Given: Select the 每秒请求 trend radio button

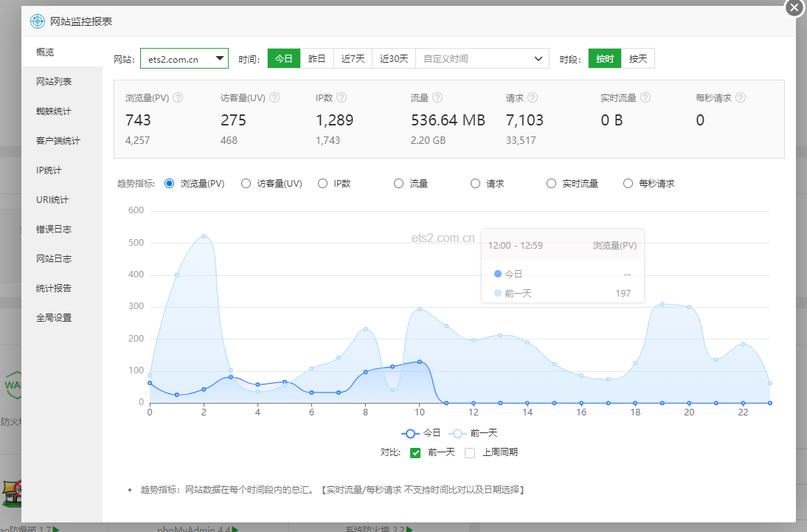Looking at the screenshot, I should (628, 183).
